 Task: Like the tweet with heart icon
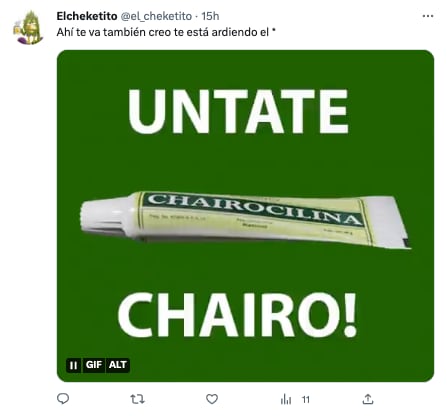click(x=212, y=399)
